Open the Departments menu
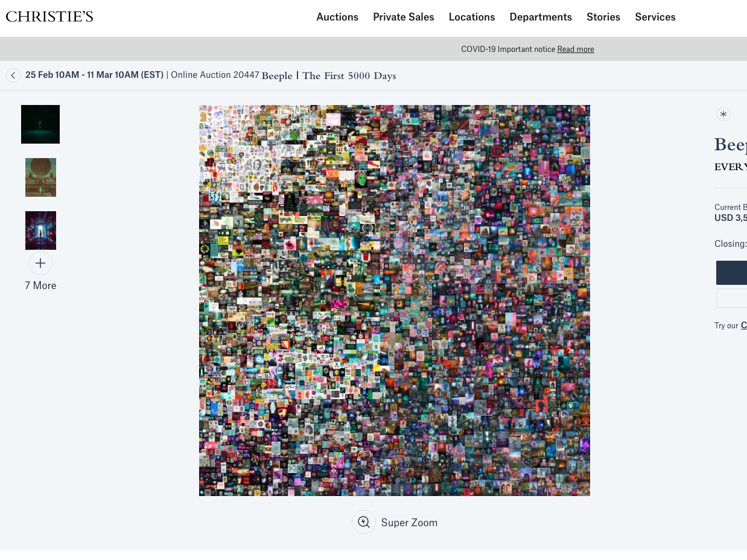The height and width of the screenshot is (560, 747). (x=541, y=17)
